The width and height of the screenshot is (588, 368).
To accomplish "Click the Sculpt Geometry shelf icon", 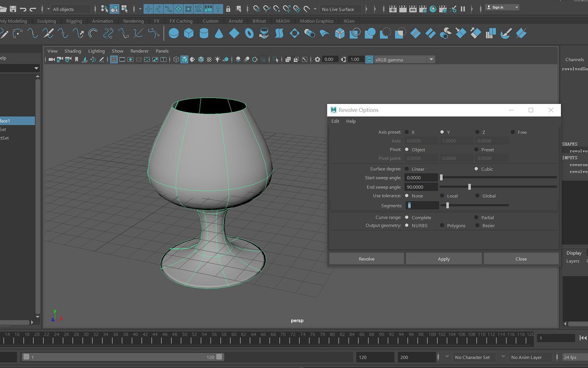I will 506,33.
